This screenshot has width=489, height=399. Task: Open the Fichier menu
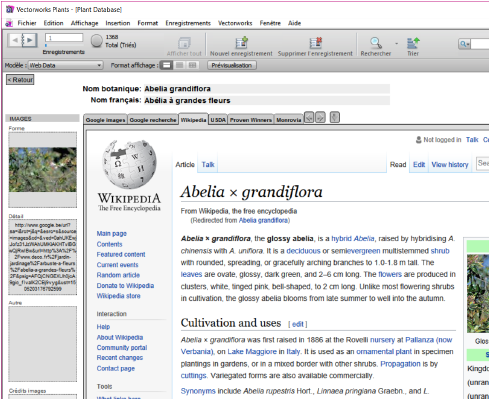[27, 23]
